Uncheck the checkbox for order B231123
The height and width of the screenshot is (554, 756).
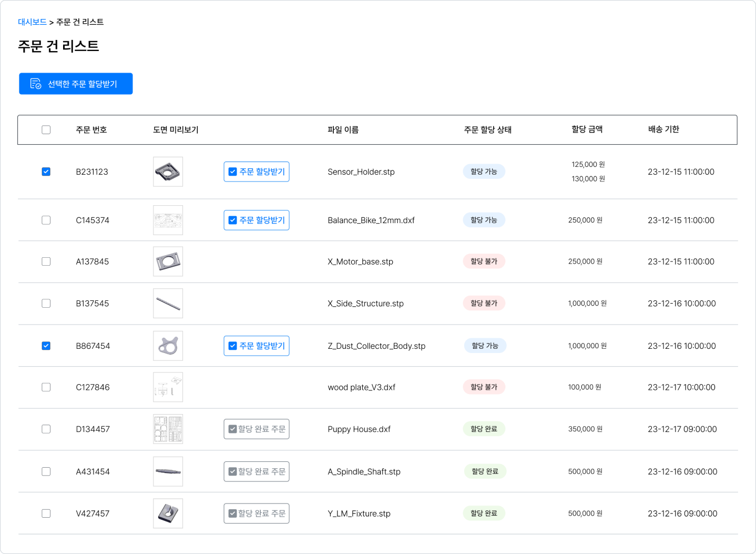(46, 172)
